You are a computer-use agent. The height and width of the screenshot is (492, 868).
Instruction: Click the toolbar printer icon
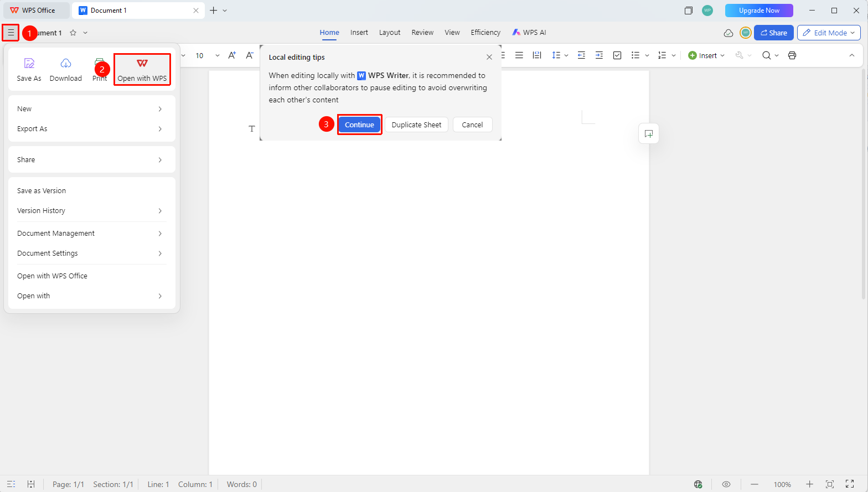coord(792,55)
